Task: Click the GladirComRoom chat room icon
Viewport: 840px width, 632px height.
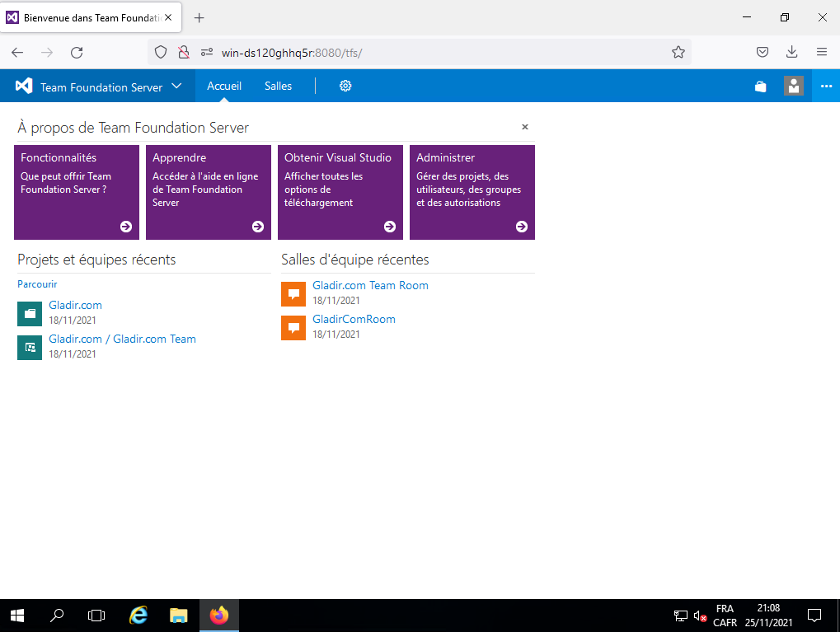Action: 293,327
